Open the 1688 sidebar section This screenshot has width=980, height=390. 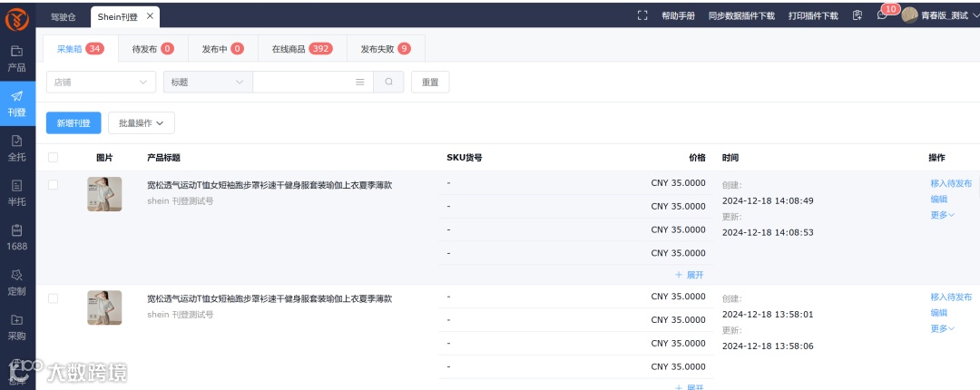tap(17, 239)
